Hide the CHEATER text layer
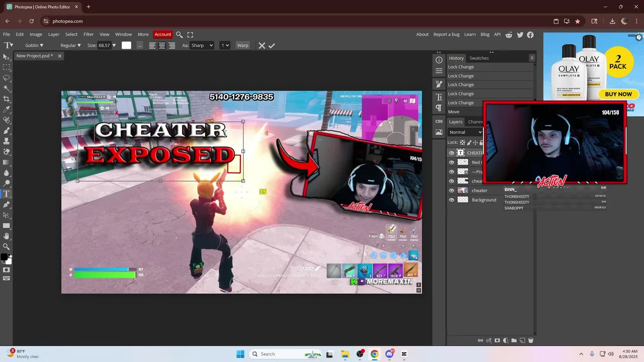644x362 pixels. (451, 153)
